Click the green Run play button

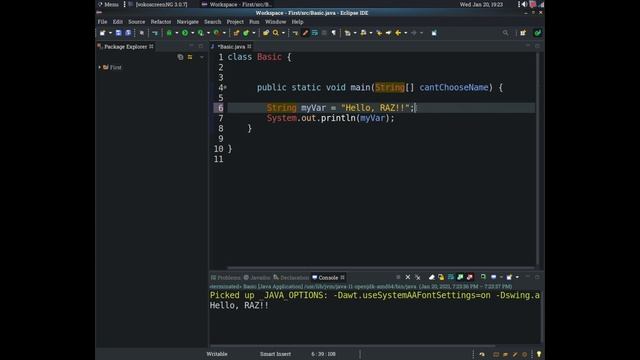(185, 33)
